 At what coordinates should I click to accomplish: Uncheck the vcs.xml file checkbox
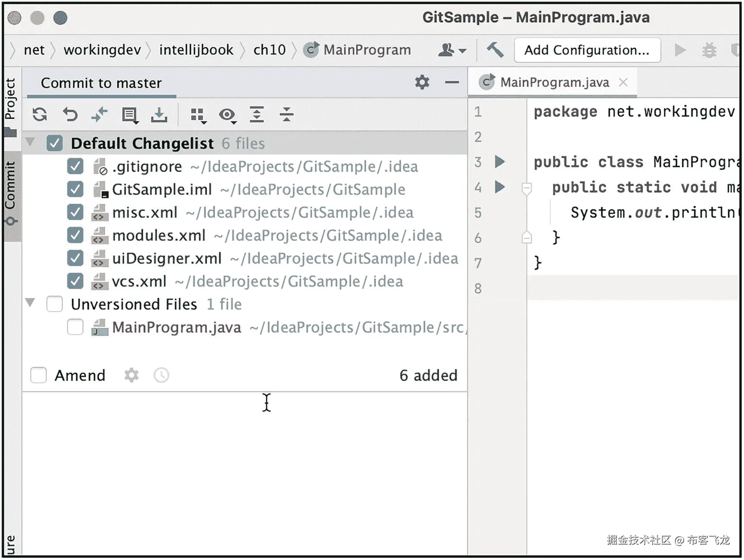[75, 281]
